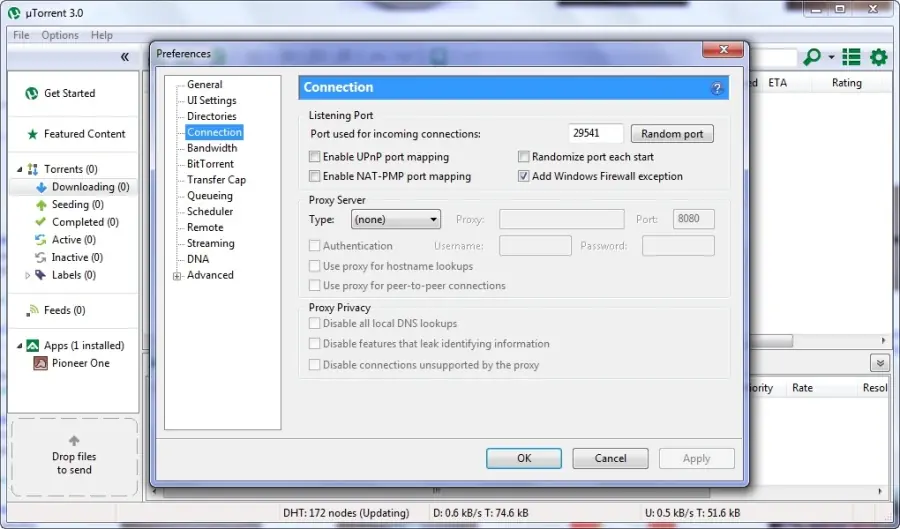Click the Inactive transfer icon
This screenshot has width=900, height=529.
(40, 258)
